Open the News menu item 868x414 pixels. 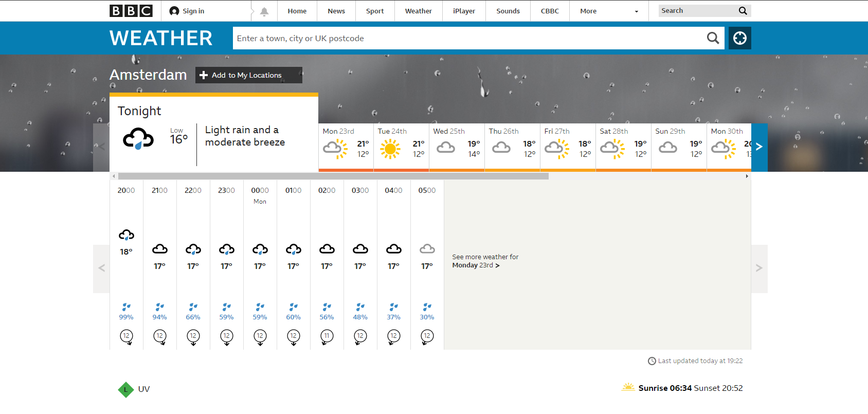tap(336, 11)
